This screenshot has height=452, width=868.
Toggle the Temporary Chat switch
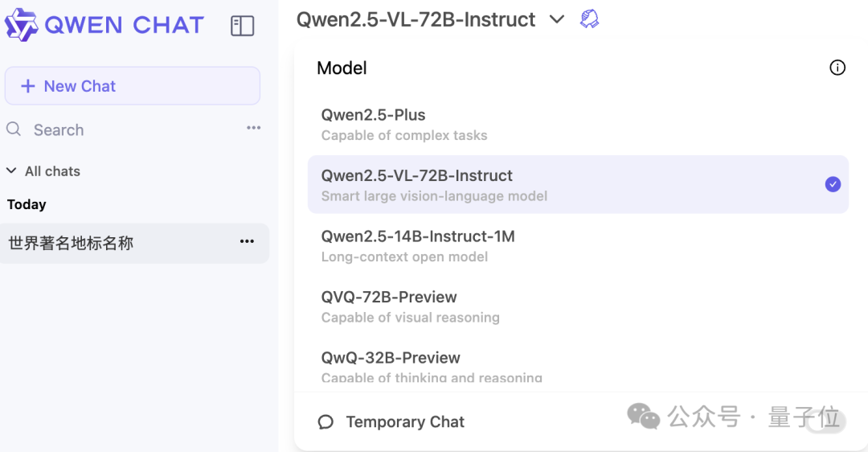[825, 421]
